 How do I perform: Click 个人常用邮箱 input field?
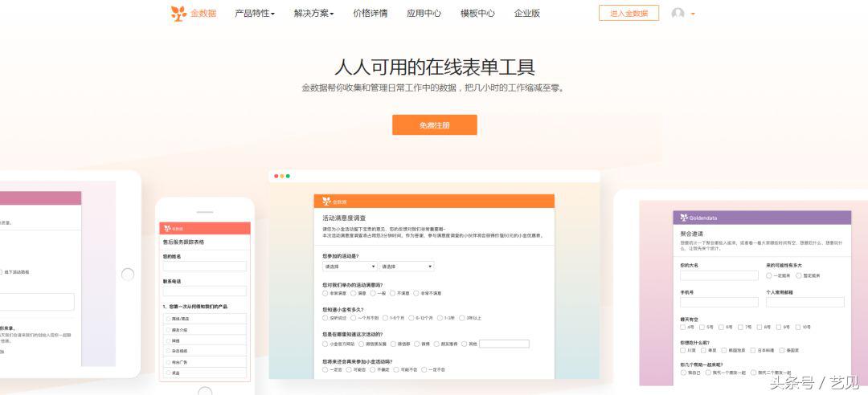pyautogui.click(x=805, y=302)
